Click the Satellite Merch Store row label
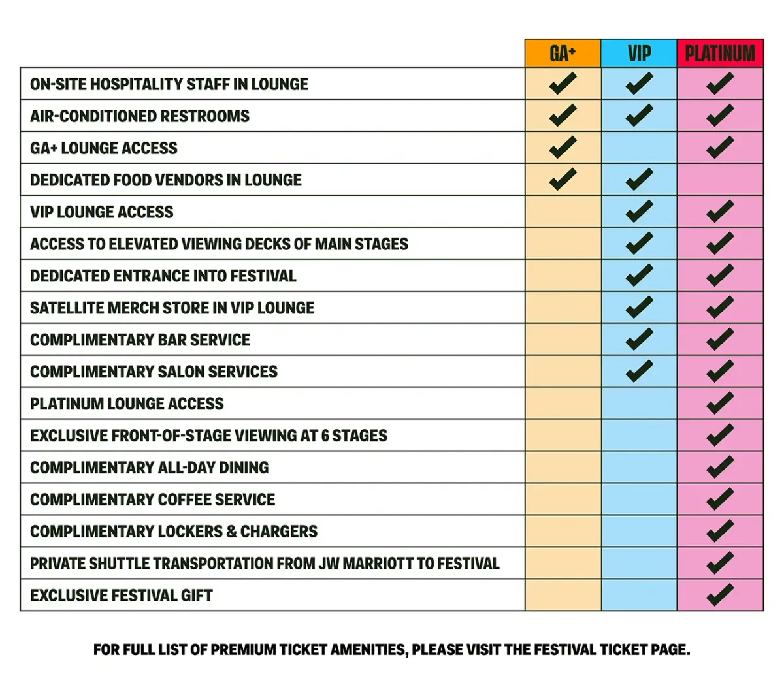The image size is (784, 687). [172, 308]
